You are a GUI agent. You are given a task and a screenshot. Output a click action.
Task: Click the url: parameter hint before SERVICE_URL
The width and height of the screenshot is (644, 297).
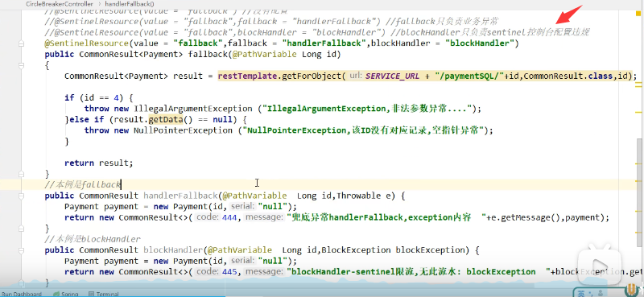(356, 76)
